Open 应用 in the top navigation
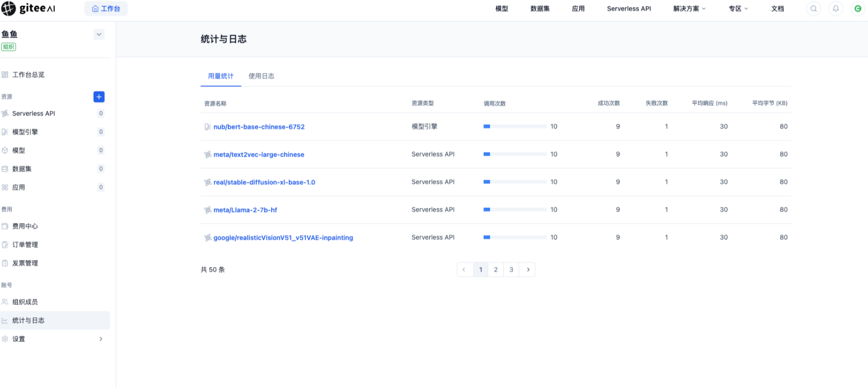The width and height of the screenshot is (868, 388). click(578, 8)
